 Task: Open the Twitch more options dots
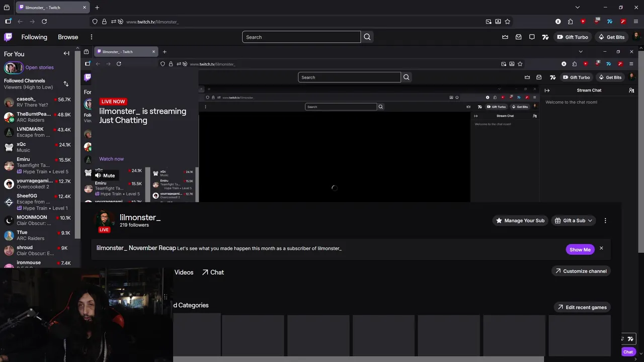click(91, 37)
